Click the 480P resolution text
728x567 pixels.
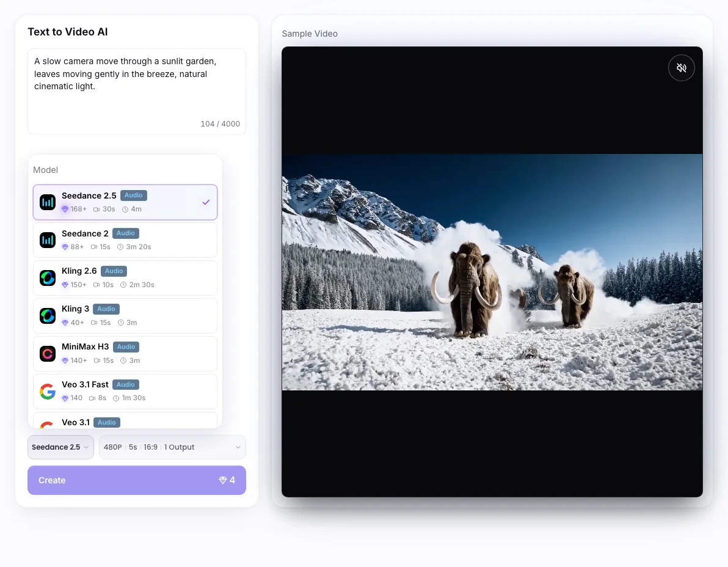(x=113, y=447)
